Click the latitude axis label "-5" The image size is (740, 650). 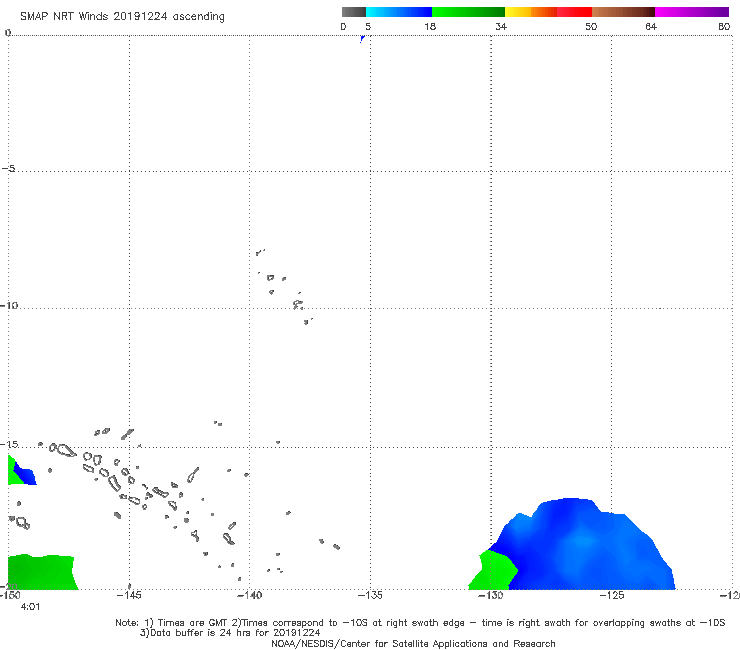click(x=9, y=168)
